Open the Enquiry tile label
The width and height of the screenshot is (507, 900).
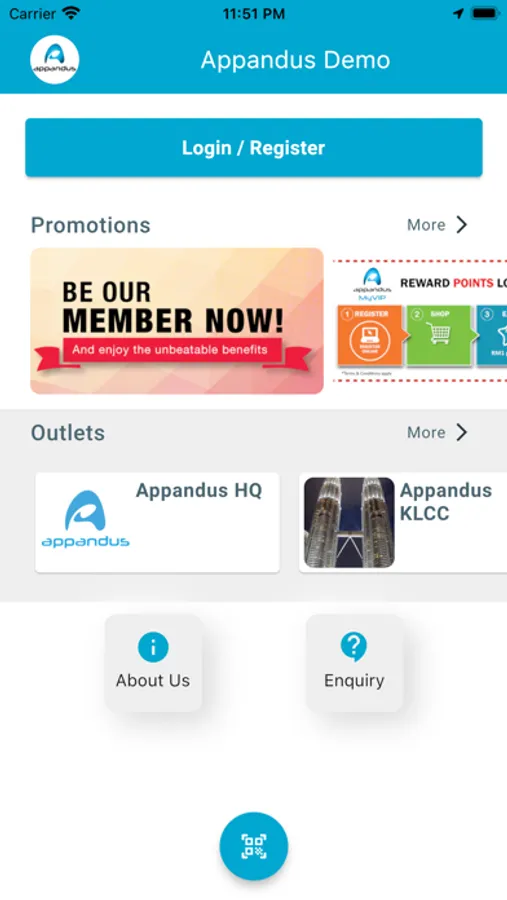click(354, 681)
